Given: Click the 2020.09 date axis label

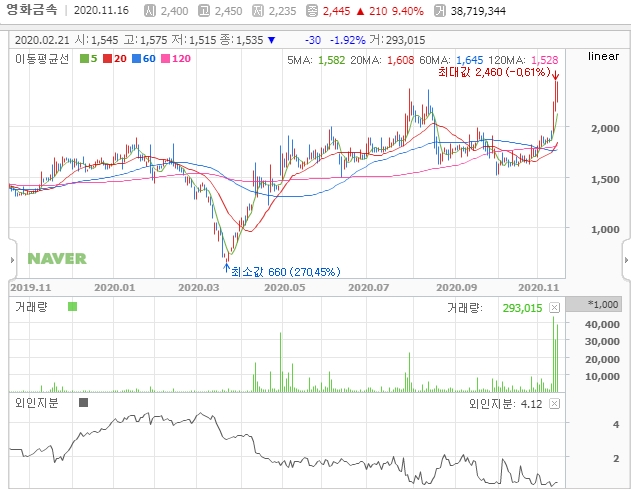Looking at the screenshot, I should pyautogui.click(x=457, y=288).
